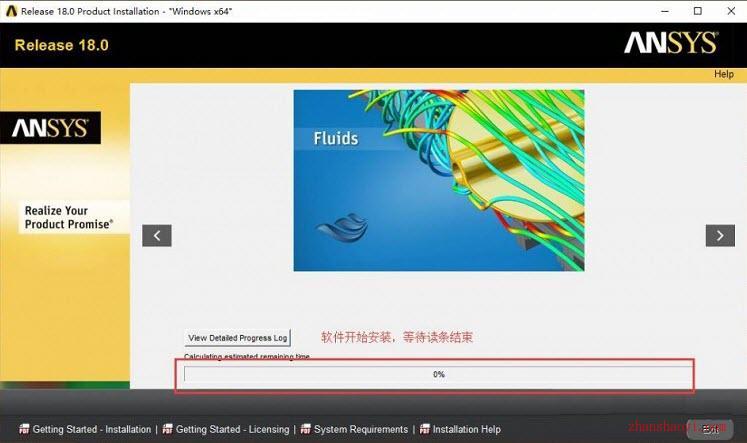The height and width of the screenshot is (443, 747).
Task: Close the installer window
Action: [731, 11]
